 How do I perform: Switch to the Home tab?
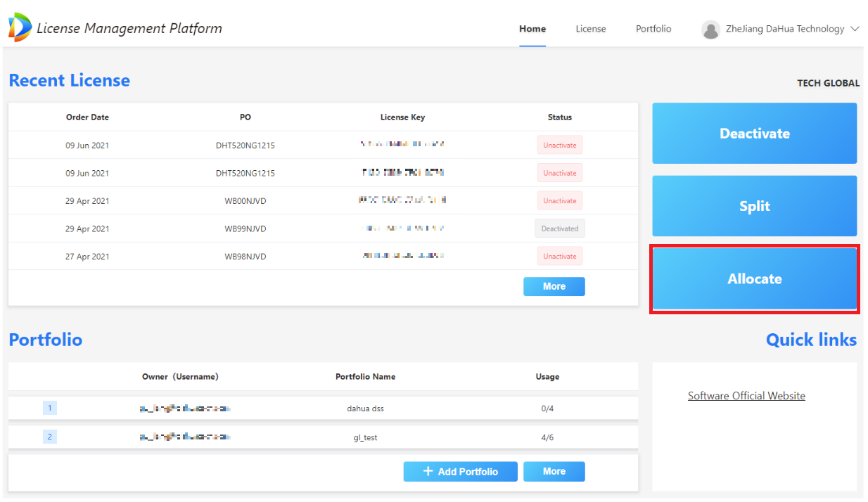pyautogui.click(x=532, y=29)
